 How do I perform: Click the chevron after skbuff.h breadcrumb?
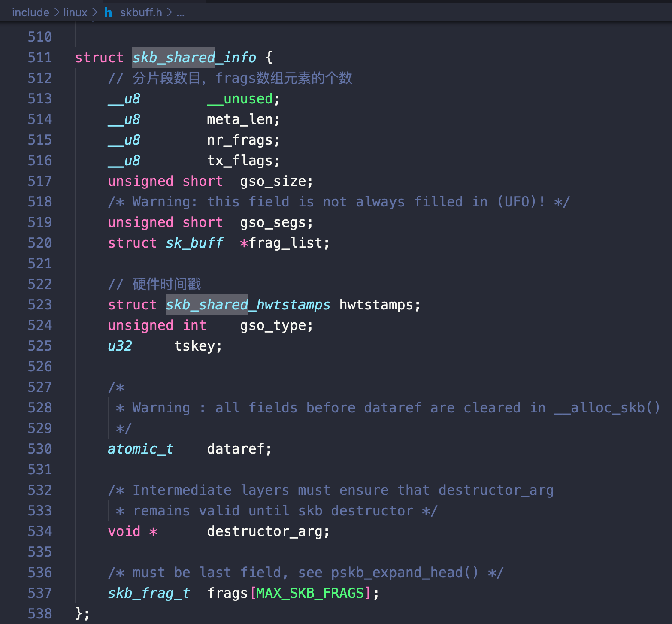[x=169, y=12]
